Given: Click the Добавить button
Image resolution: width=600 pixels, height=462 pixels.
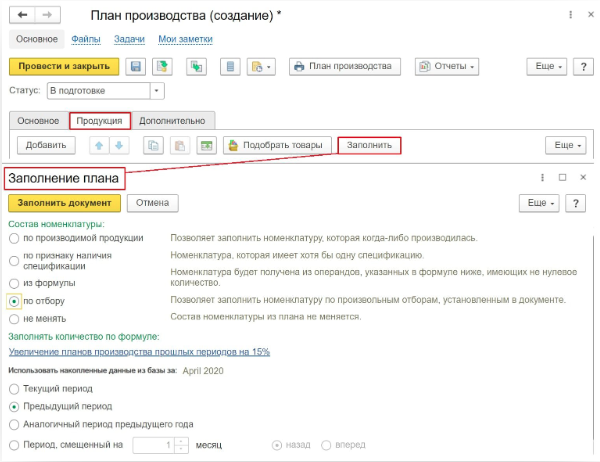Looking at the screenshot, I should coord(46,145).
